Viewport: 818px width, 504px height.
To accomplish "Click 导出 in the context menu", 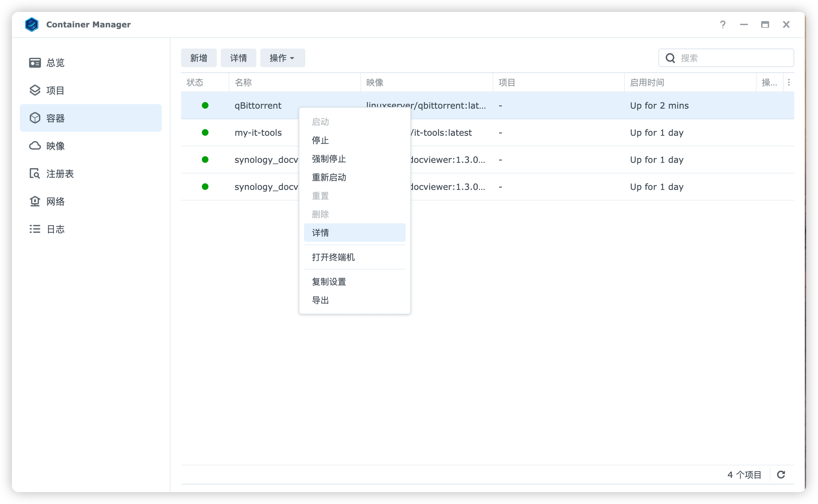I will [x=320, y=300].
